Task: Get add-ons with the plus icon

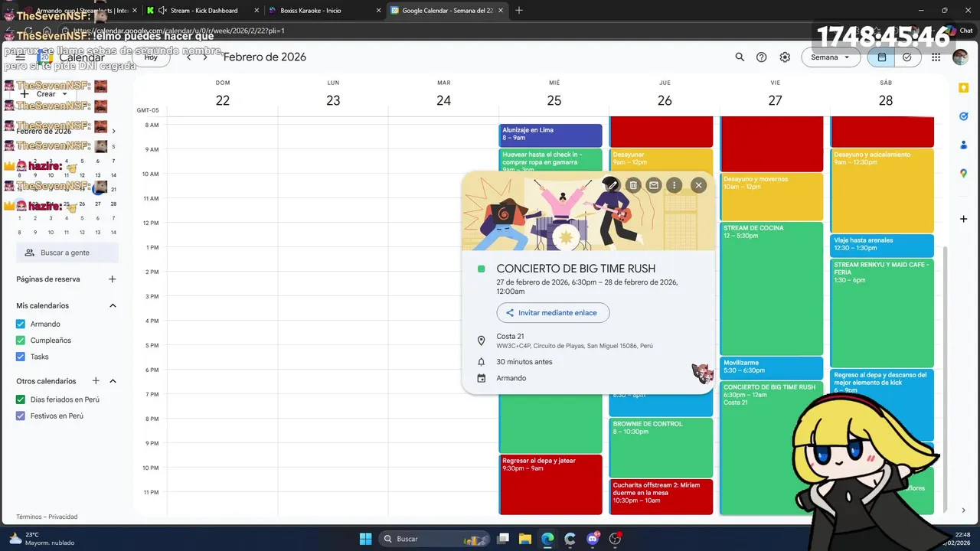Action: [x=964, y=219]
